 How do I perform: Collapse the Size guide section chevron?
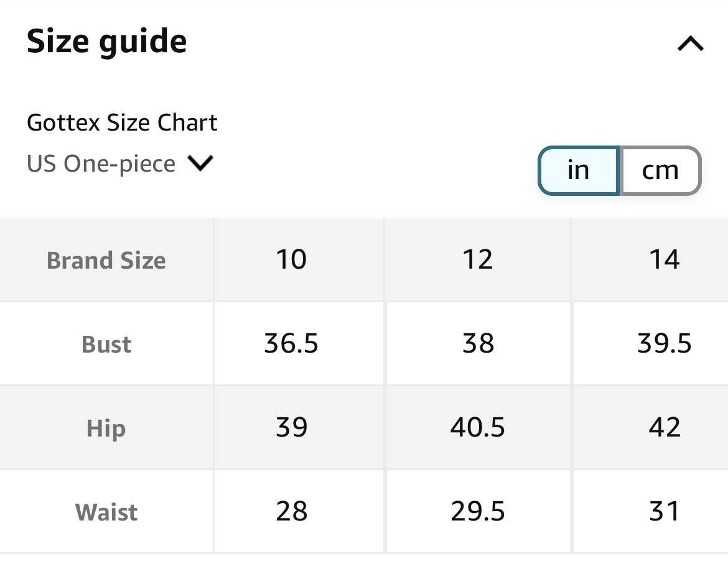point(690,44)
